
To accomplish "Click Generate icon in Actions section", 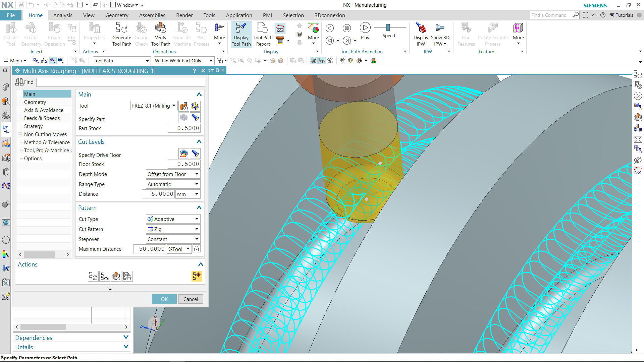I will click(93, 276).
